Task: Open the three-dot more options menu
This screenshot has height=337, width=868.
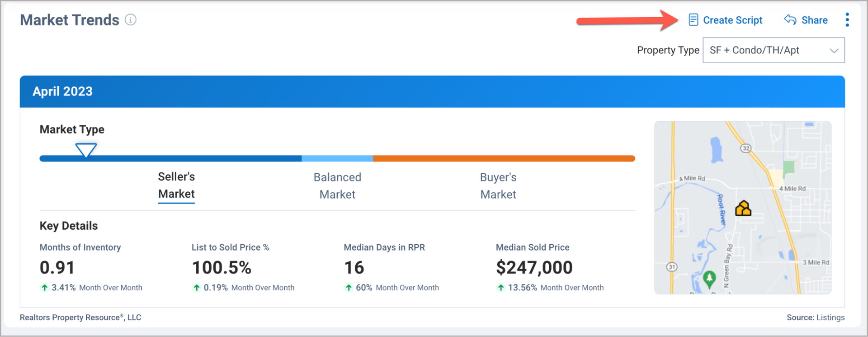Action: (x=847, y=20)
